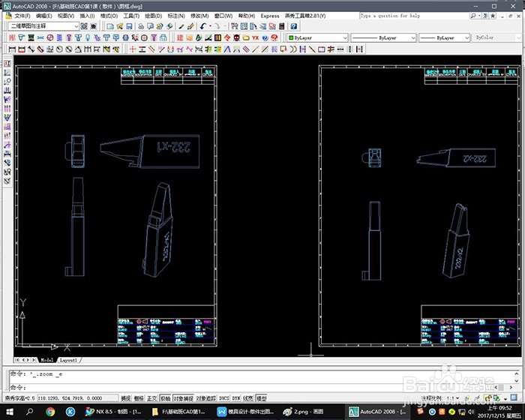The height and width of the screenshot is (420, 525).
Task: Click the skull toolbar icon
Action: coord(236,37)
